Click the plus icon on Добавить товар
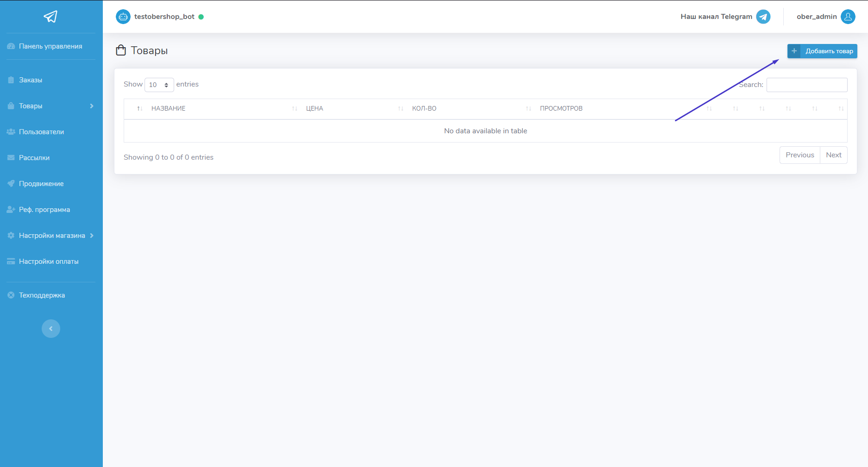 point(794,51)
